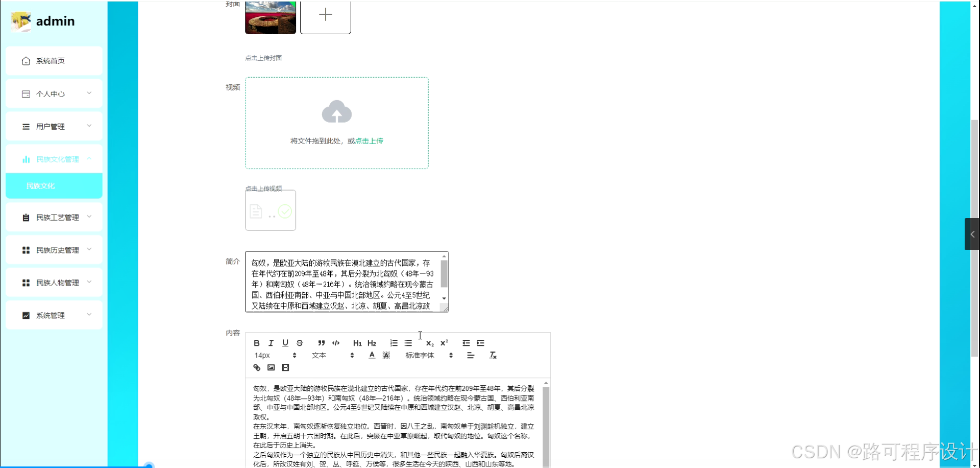Image resolution: width=980 pixels, height=468 pixels.
Task: Insert an image via the editor image icon
Action: [271, 367]
